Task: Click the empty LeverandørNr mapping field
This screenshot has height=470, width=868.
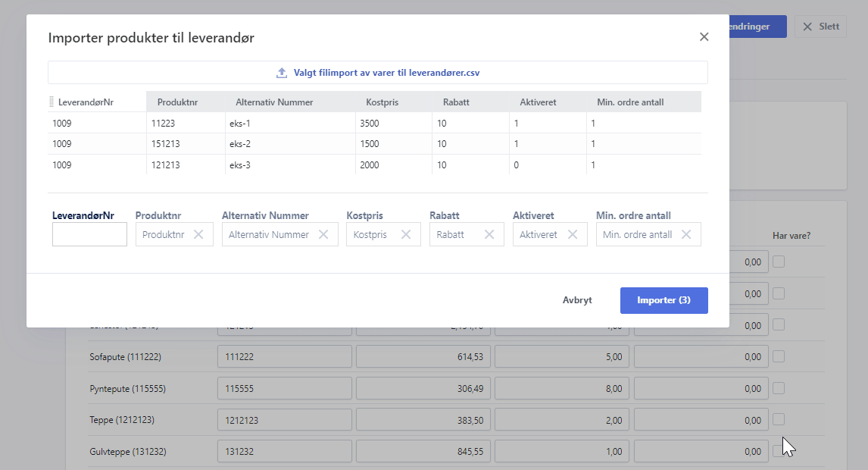Action: (89, 235)
